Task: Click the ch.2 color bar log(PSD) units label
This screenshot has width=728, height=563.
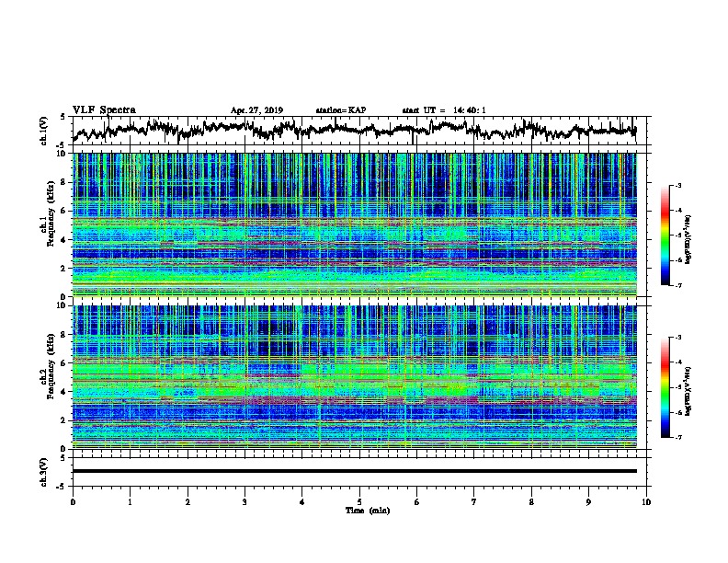Action: [688, 391]
